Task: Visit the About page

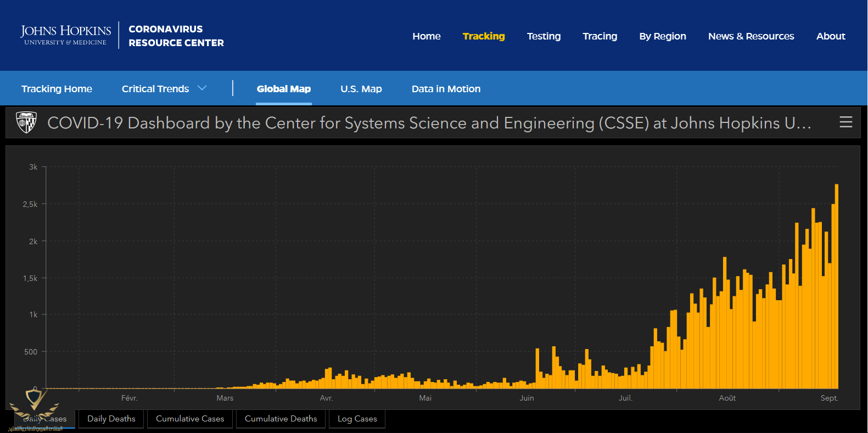Action: (830, 36)
